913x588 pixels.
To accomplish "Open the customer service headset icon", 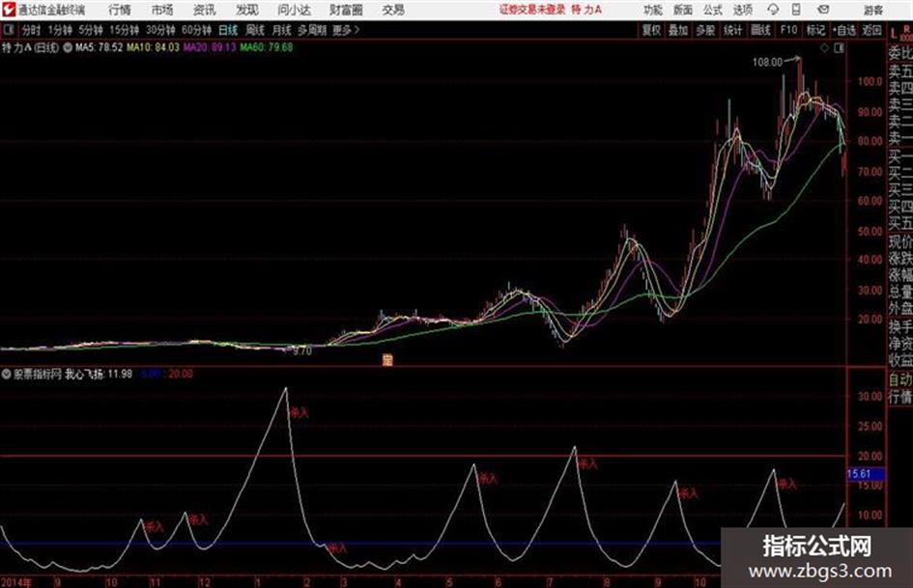I will pyautogui.click(x=773, y=10).
